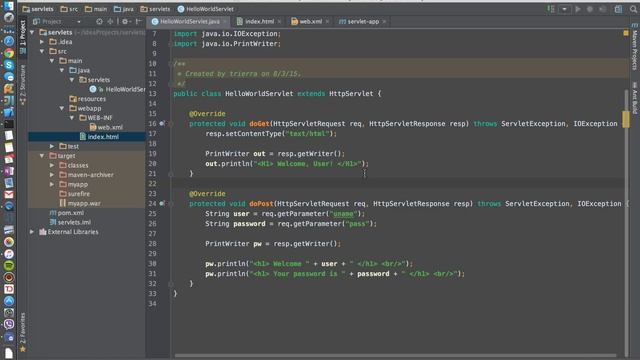Click the override gutter icon on line 24

coord(162,203)
